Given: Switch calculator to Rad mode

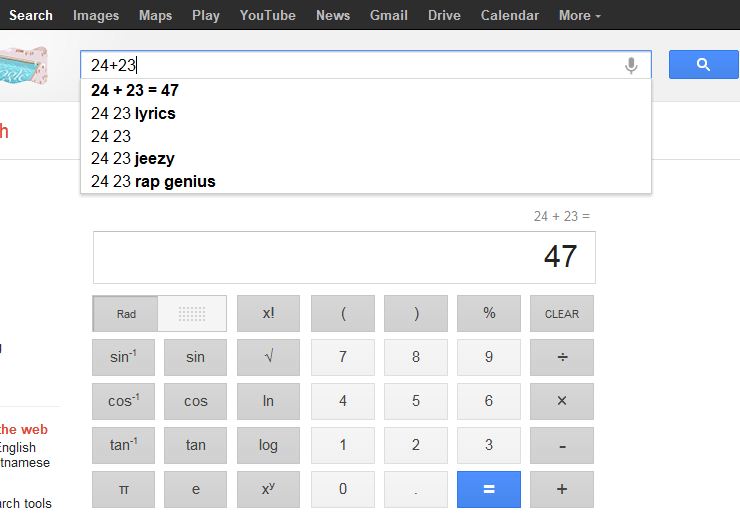Looking at the screenshot, I should pyautogui.click(x=126, y=314).
